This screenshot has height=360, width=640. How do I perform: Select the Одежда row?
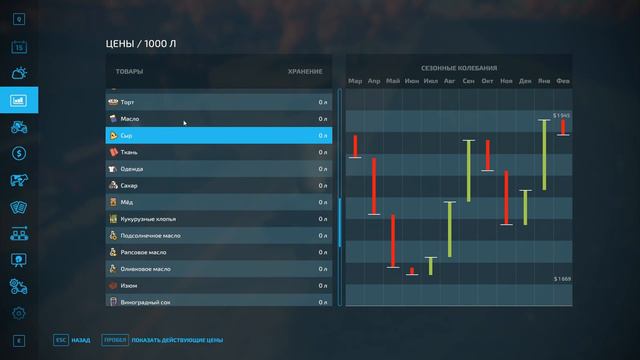coord(219,169)
